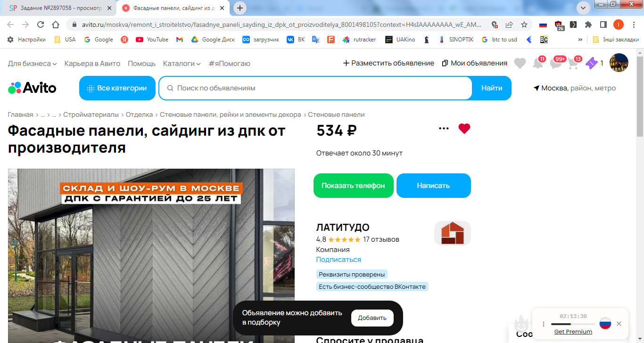Bookmark page with Chrome star icon
Image resolution: width=644 pixels, height=343 pixels.
pos(524,24)
